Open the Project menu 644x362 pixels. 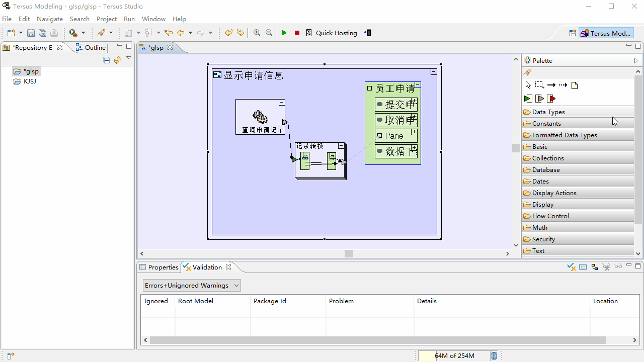coord(107,19)
